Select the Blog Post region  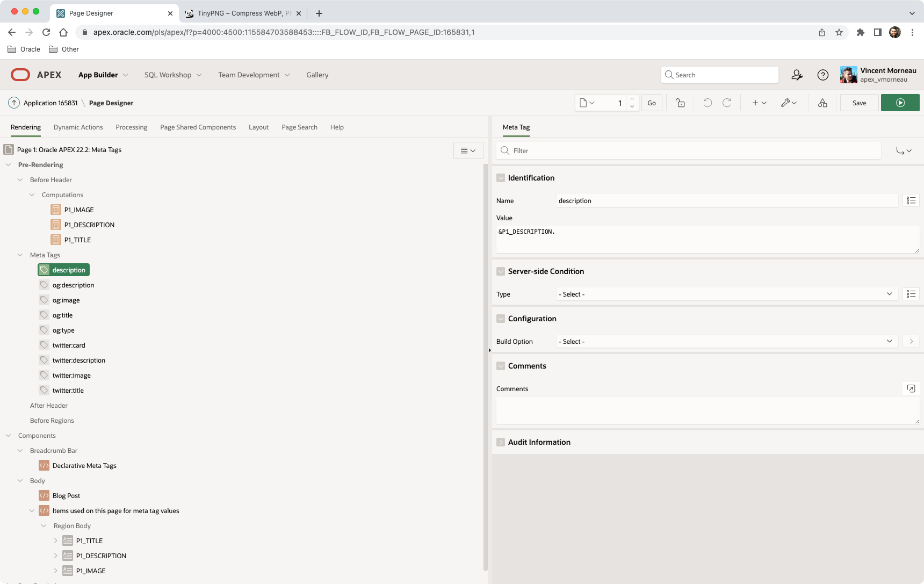[x=66, y=496]
